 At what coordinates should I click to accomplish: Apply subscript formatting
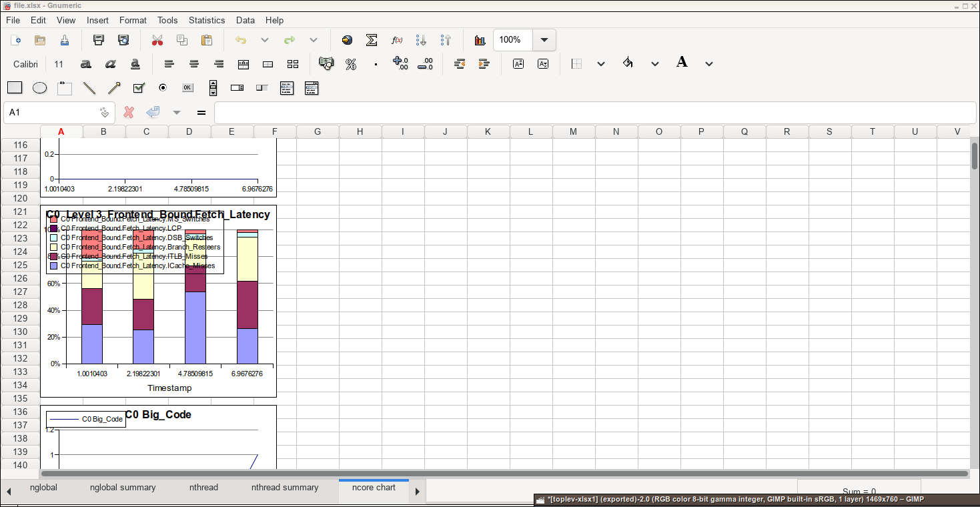pyautogui.click(x=543, y=64)
